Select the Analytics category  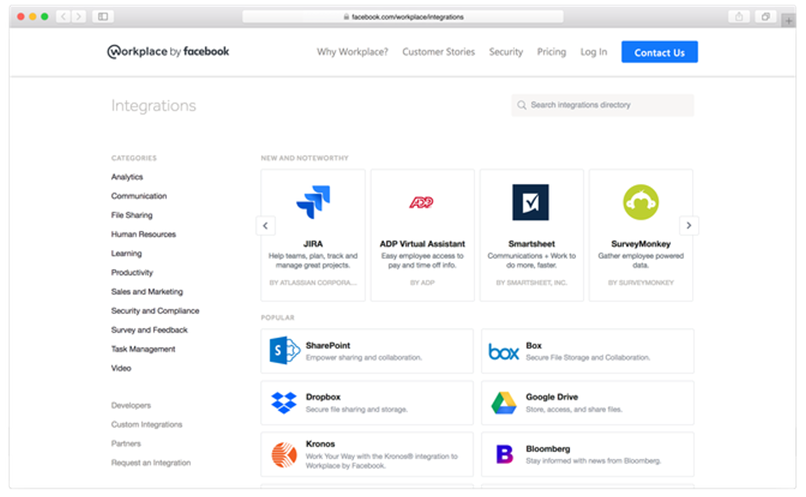pyautogui.click(x=127, y=177)
